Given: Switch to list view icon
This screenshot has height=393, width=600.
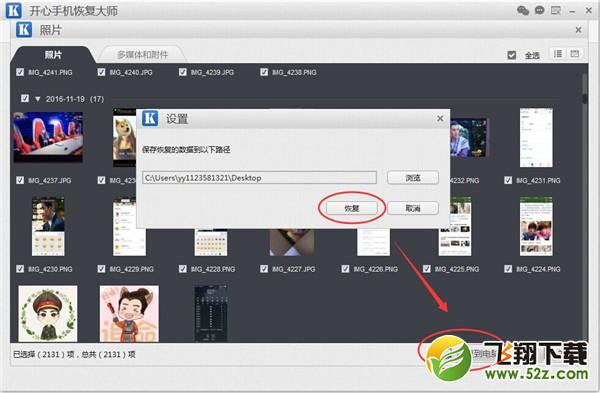Looking at the screenshot, I should tap(558, 54).
